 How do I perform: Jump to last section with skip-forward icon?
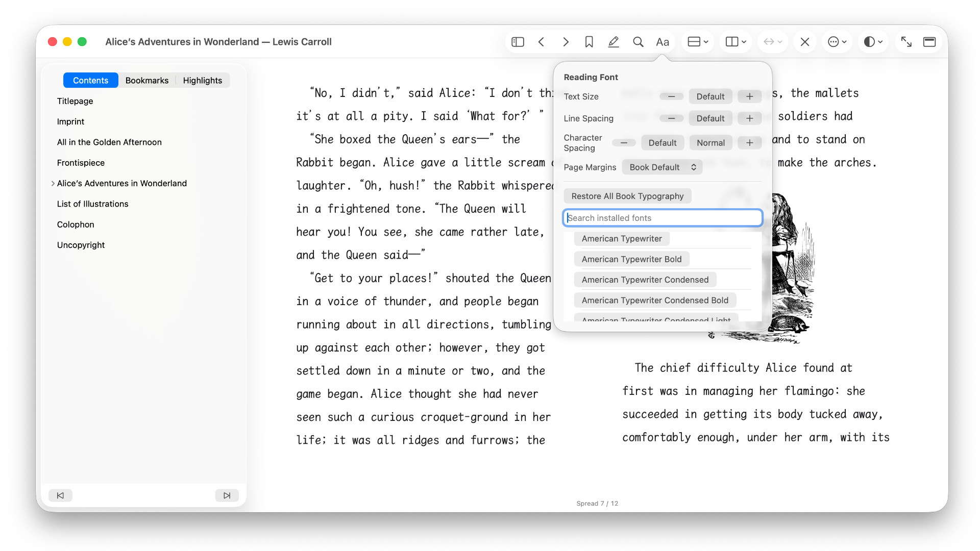[227, 495]
